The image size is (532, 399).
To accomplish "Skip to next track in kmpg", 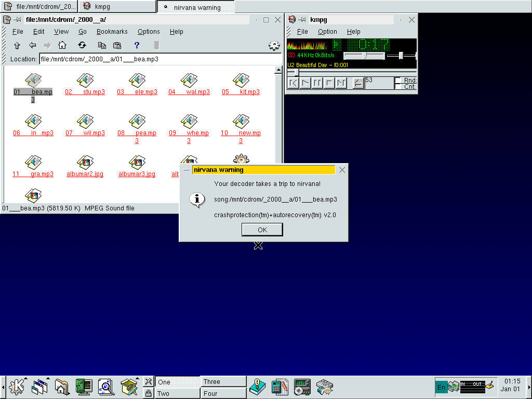I will [x=341, y=83].
